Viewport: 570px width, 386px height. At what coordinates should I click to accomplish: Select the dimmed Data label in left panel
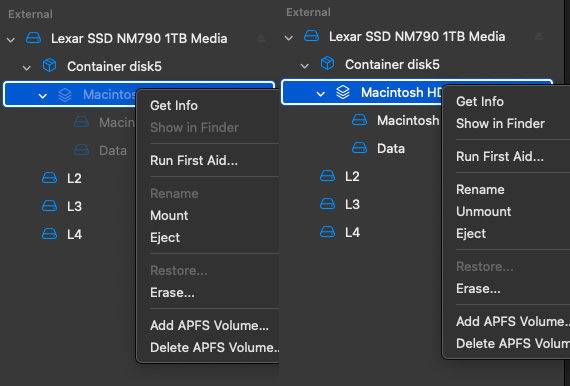click(x=113, y=150)
